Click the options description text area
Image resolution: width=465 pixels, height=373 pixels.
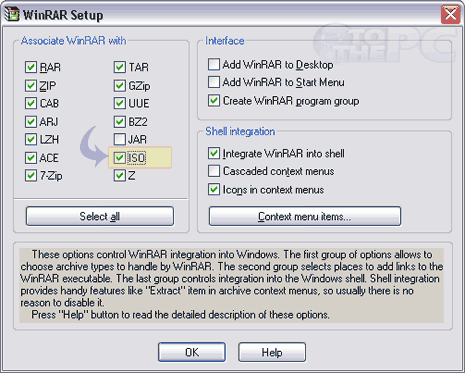coord(232,285)
